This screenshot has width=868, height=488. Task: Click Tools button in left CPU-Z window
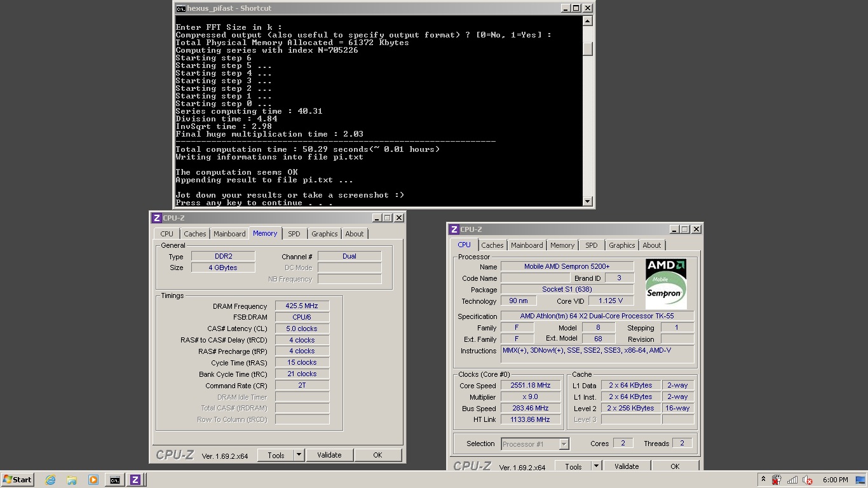point(276,455)
